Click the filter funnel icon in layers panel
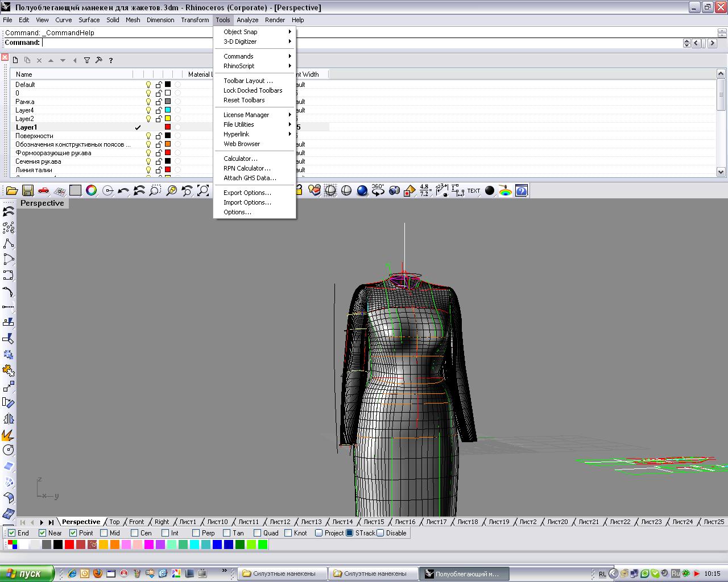The image size is (728, 582). (x=87, y=60)
